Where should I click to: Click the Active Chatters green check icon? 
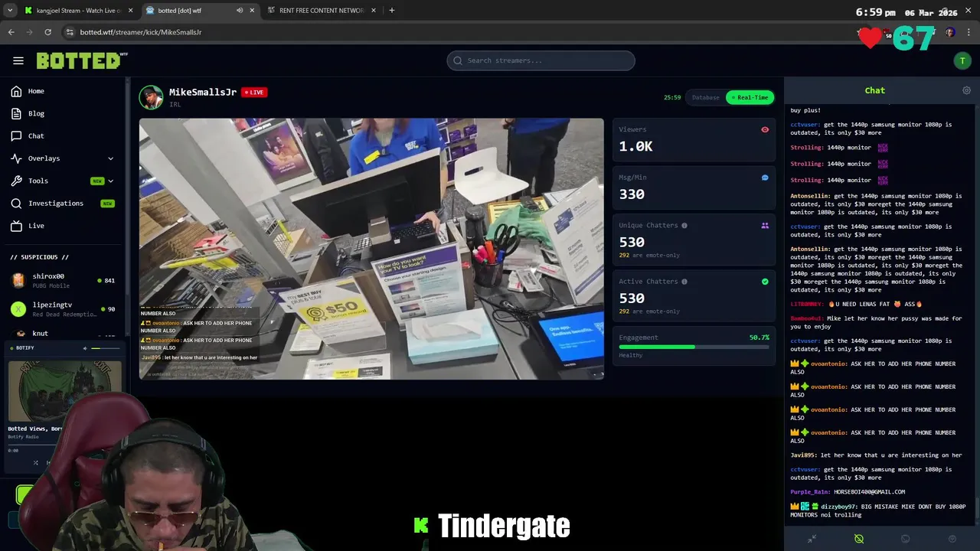pos(765,282)
